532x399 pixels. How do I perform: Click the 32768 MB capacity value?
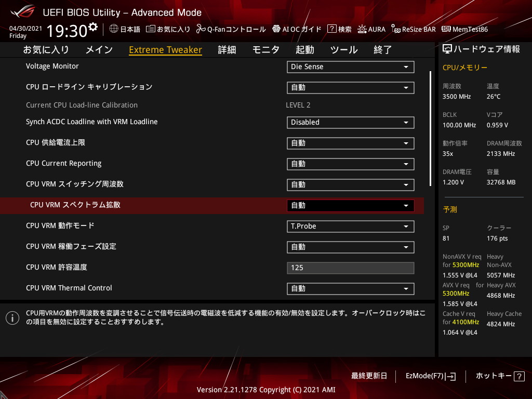(501, 182)
